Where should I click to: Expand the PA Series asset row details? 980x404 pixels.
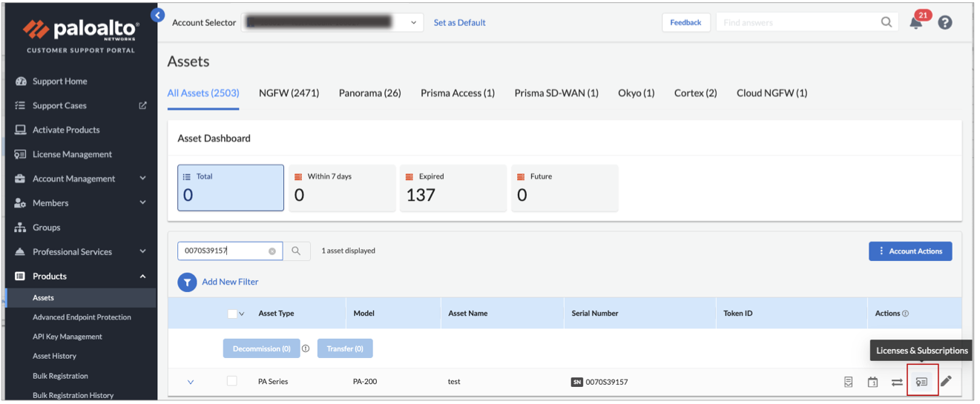(x=191, y=382)
